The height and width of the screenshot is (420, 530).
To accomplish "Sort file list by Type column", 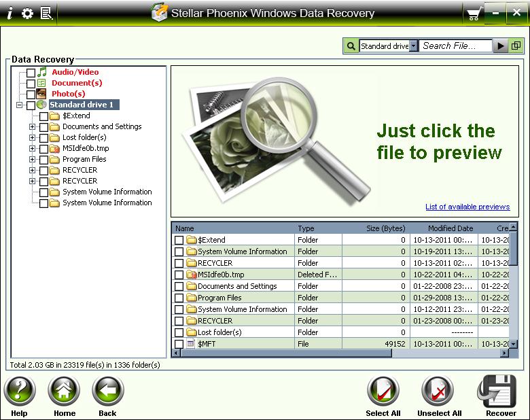I will [318, 228].
